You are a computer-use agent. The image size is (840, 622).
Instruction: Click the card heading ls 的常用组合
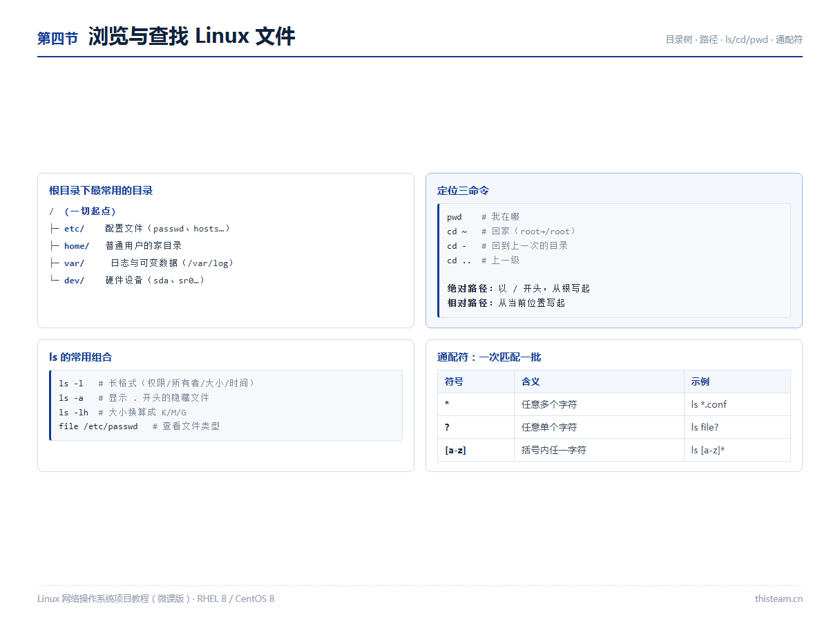click(x=80, y=357)
